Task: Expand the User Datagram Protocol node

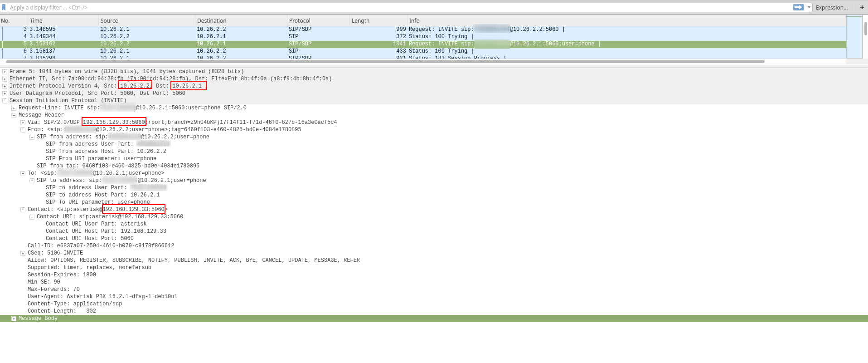Action: coord(5,93)
